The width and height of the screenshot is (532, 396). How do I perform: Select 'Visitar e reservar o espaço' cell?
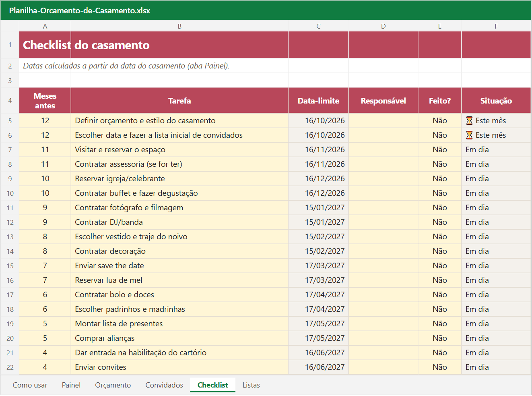(x=179, y=150)
